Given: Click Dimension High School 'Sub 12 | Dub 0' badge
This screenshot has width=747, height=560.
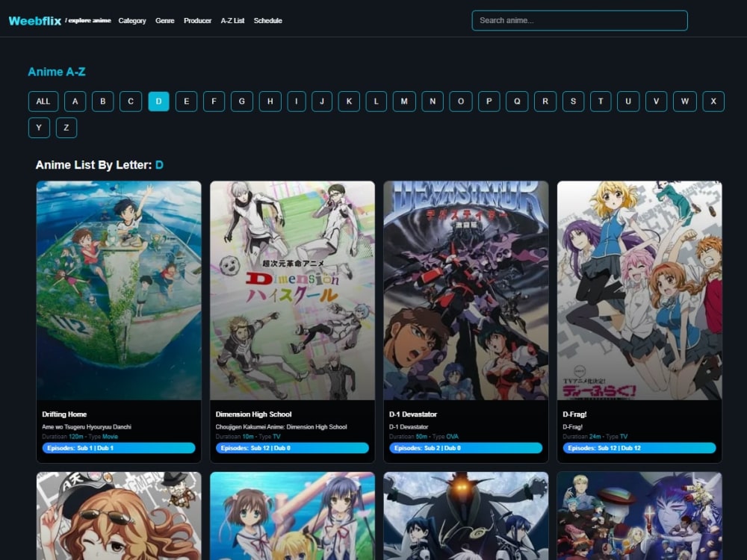Looking at the screenshot, I should click(293, 448).
